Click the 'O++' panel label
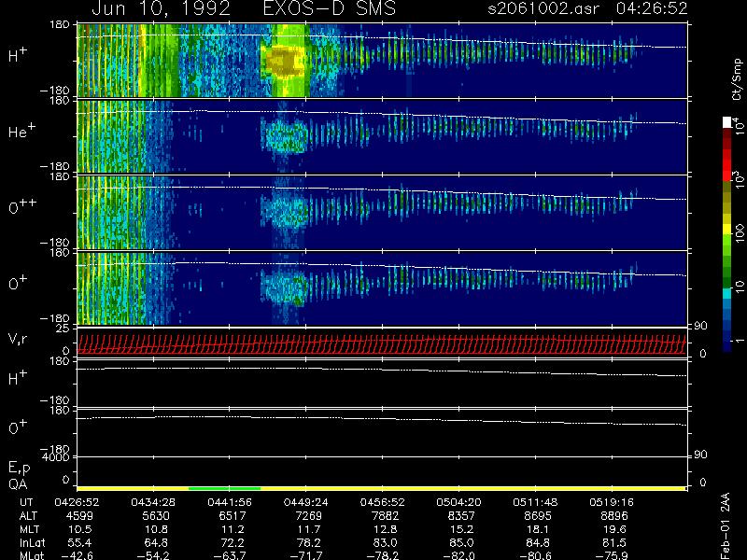This screenshot has height=560, width=747. pyautogui.click(x=22, y=206)
